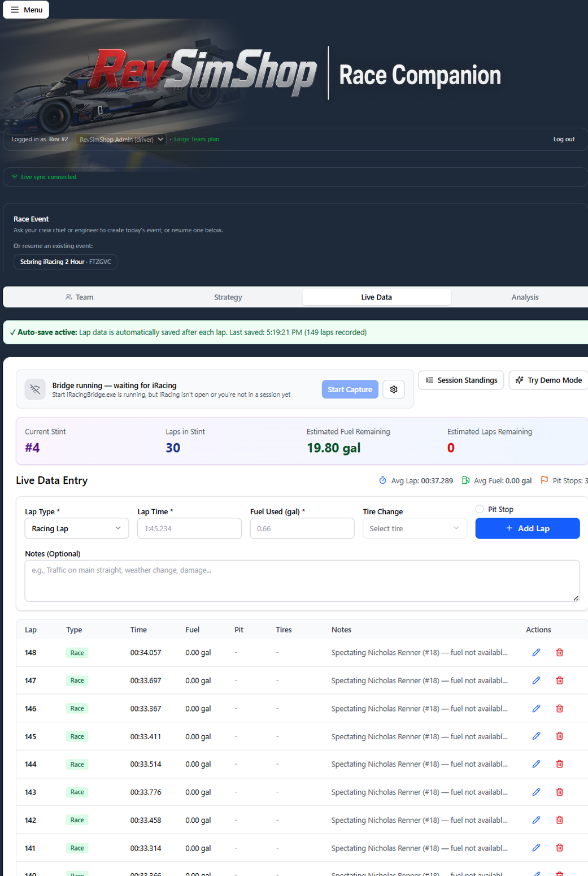Delete lap 141 using trash icon
Screen dimensions: 588x876
559,848
